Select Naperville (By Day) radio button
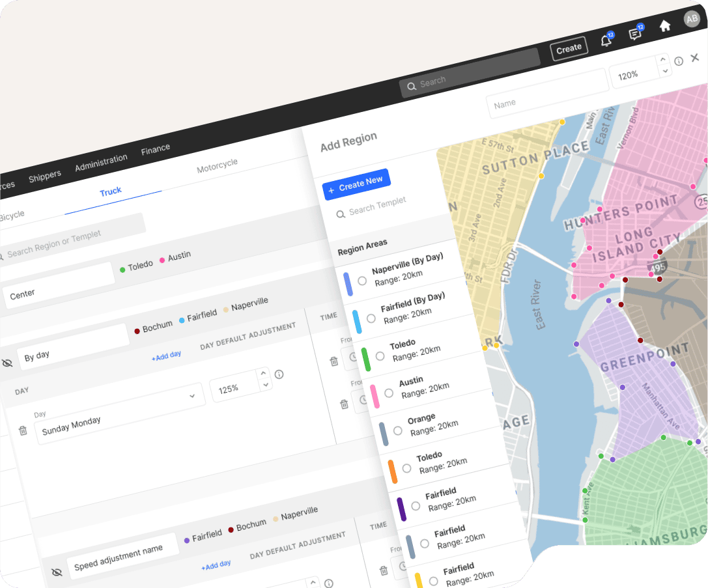The width and height of the screenshot is (708, 588). pyautogui.click(x=362, y=281)
